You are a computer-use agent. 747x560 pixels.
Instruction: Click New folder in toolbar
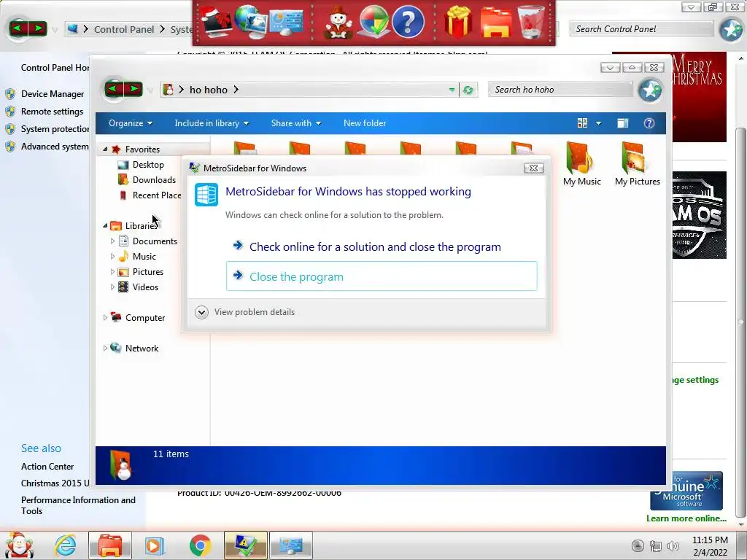pos(365,123)
